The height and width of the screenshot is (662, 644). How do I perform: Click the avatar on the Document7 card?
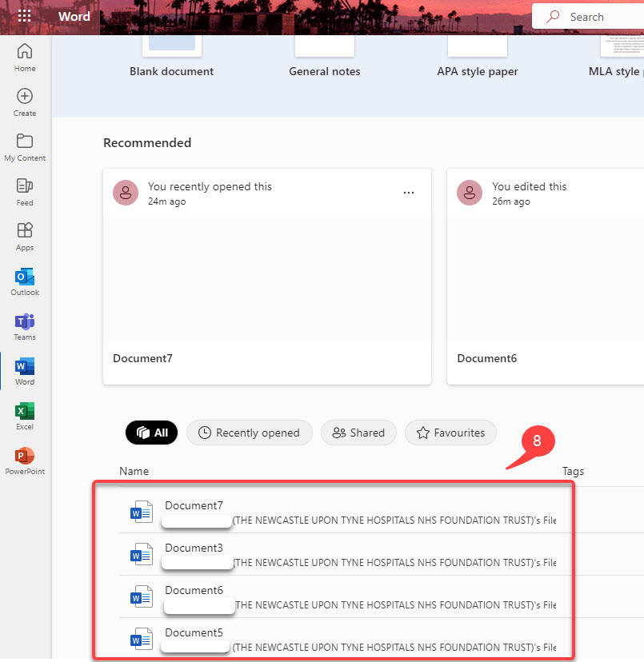click(126, 193)
